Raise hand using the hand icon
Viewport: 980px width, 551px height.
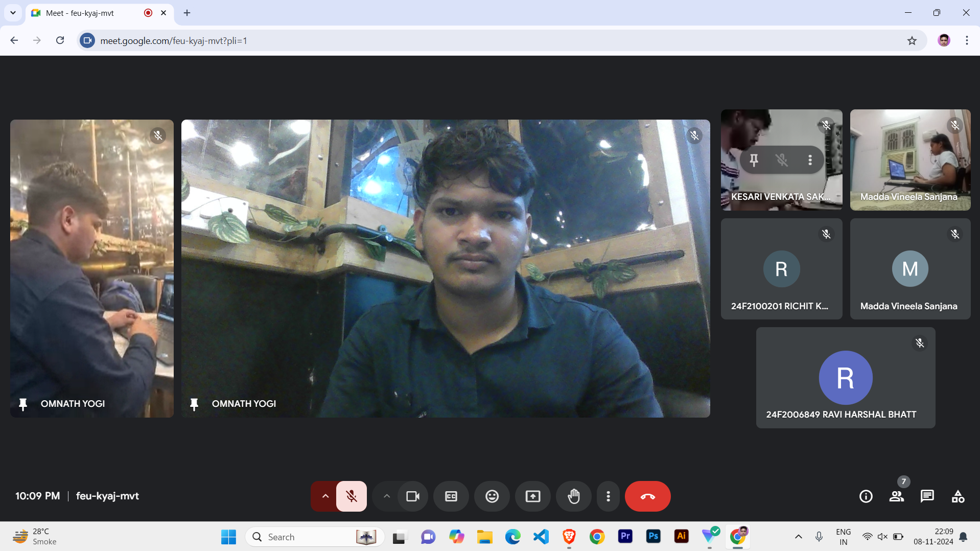pos(573,496)
